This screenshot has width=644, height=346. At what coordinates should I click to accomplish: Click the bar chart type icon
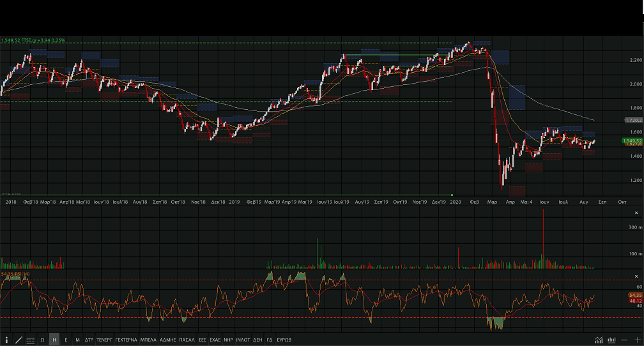pyautogui.click(x=611, y=340)
